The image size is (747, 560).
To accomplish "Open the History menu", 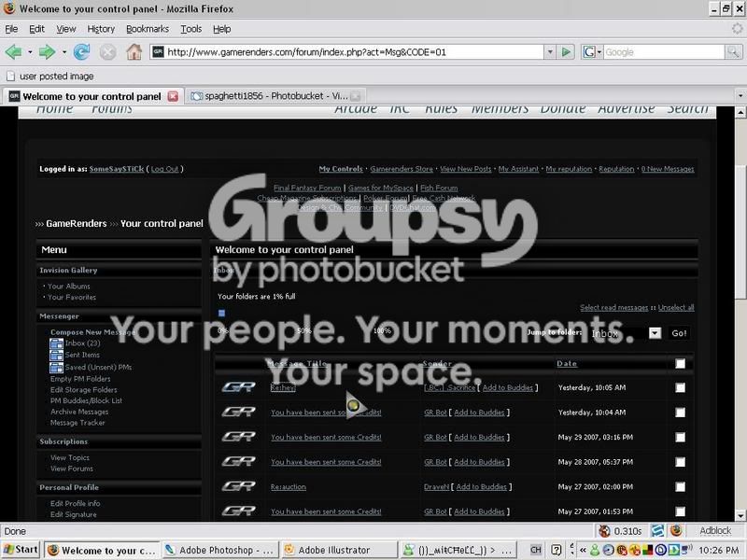I will 101,29.
